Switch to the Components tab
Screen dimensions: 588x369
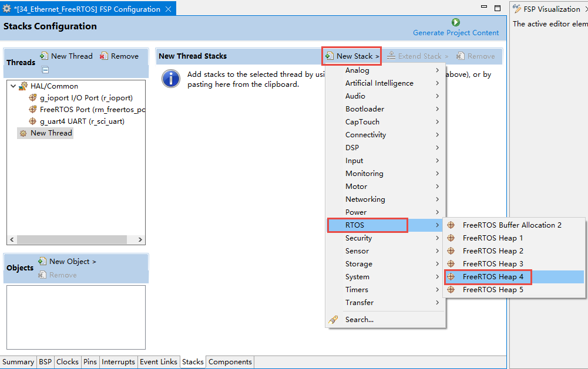pyautogui.click(x=230, y=362)
